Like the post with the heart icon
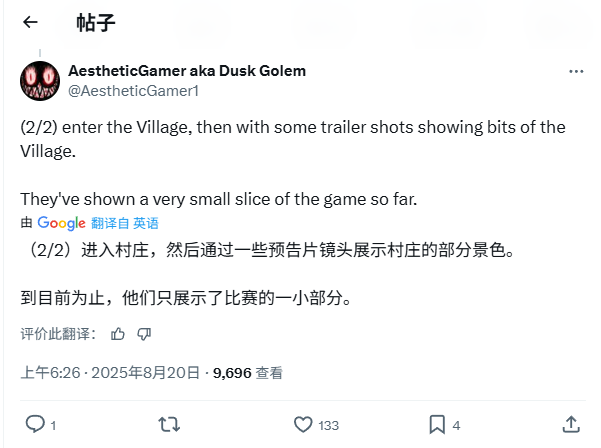The width and height of the screenshot is (601, 448). pyautogui.click(x=303, y=425)
